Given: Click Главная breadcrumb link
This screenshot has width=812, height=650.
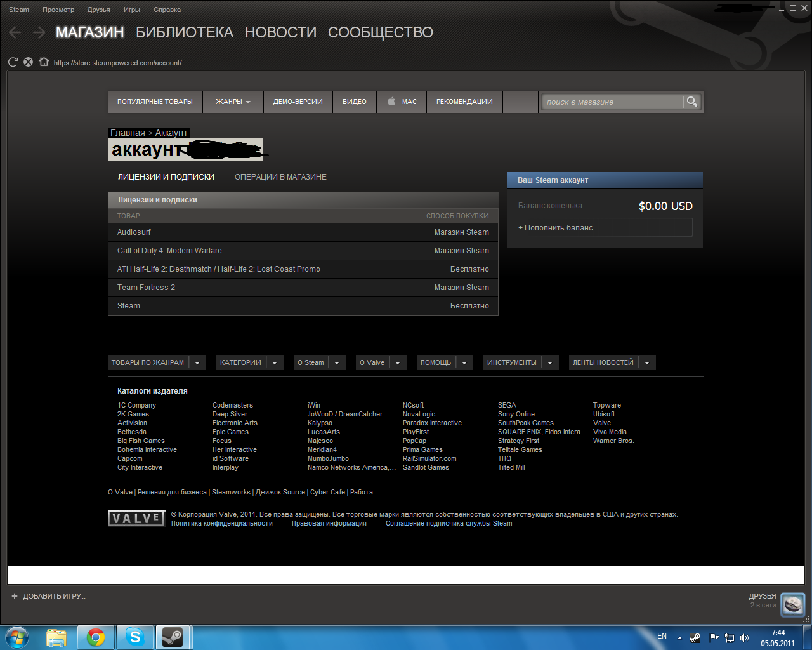Looking at the screenshot, I should 128,133.
